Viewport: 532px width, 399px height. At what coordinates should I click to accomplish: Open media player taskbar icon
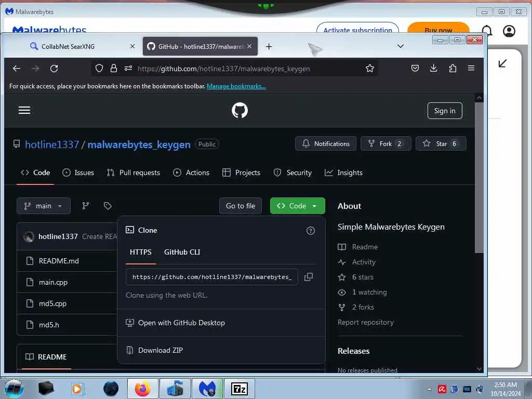coord(77,389)
